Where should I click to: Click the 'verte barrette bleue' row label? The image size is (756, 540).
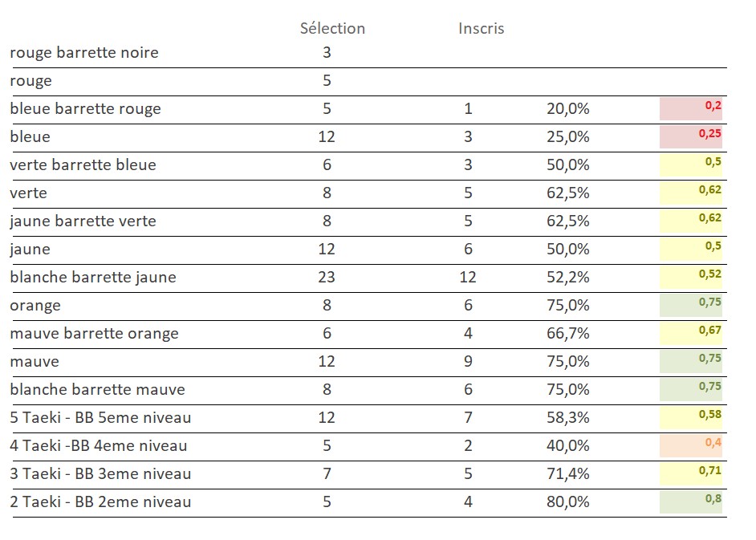click(83, 165)
